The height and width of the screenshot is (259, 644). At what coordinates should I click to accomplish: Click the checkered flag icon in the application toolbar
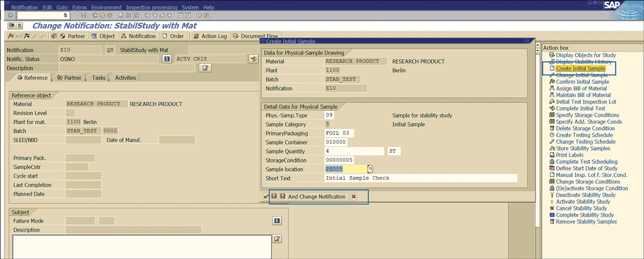27,36
